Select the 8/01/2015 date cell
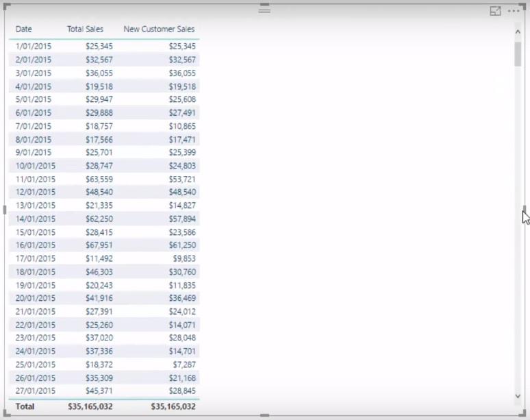This screenshot has height=420, width=530. click(x=34, y=139)
